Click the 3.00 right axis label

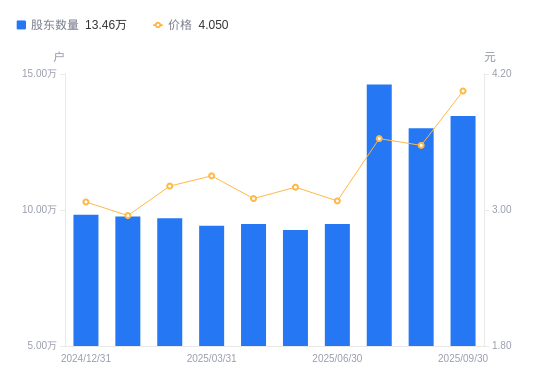tap(502, 209)
